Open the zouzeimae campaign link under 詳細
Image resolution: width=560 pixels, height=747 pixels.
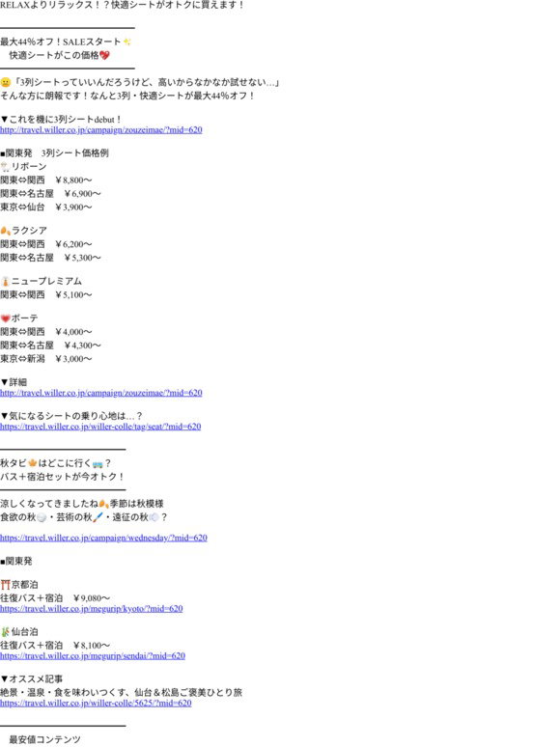coord(101,393)
